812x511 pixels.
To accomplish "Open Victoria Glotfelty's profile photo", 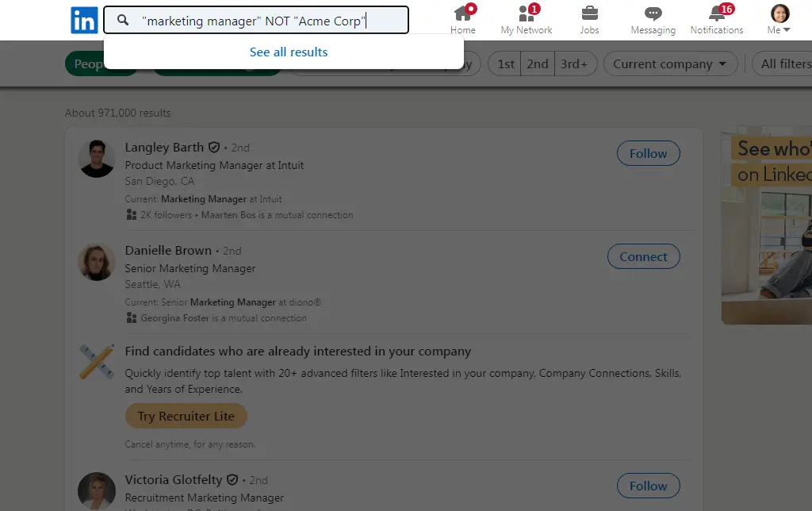I will (96, 491).
